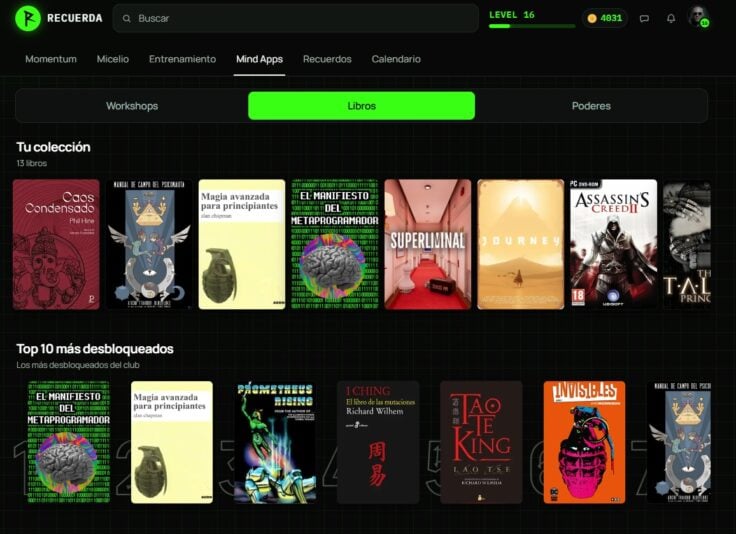Open seventh-ranked Manual de Campo del Psiconauta

point(679,442)
